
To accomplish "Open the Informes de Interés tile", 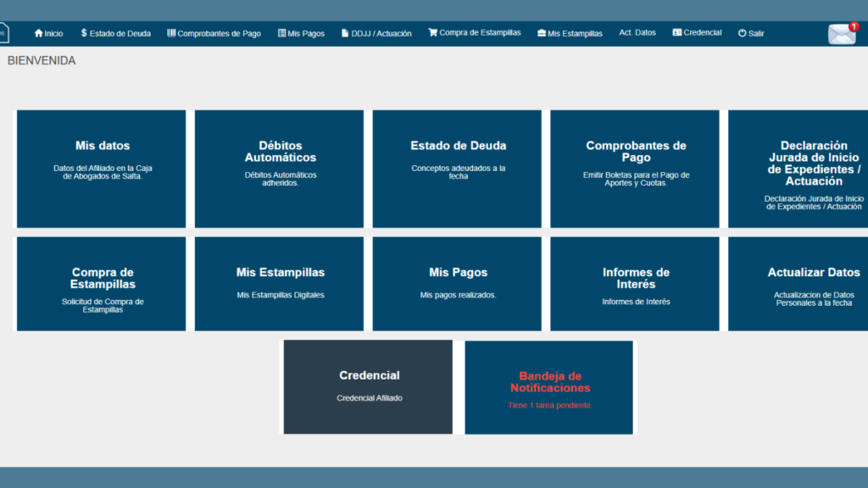I will click(635, 284).
